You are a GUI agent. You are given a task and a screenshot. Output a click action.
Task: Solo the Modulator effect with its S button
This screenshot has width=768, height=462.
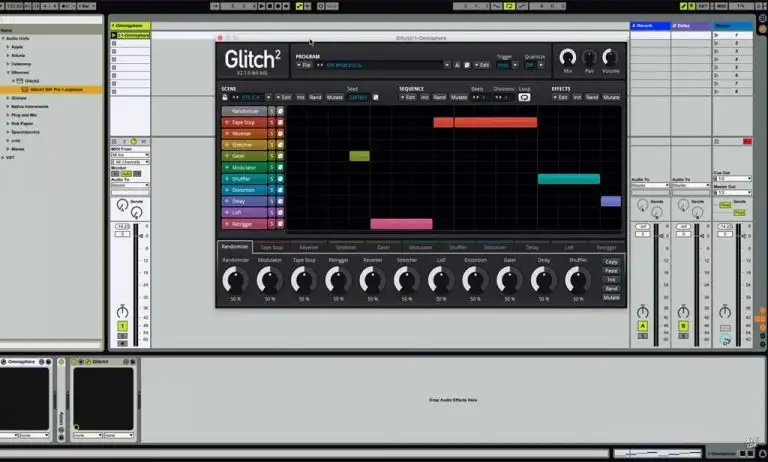[x=272, y=168]
